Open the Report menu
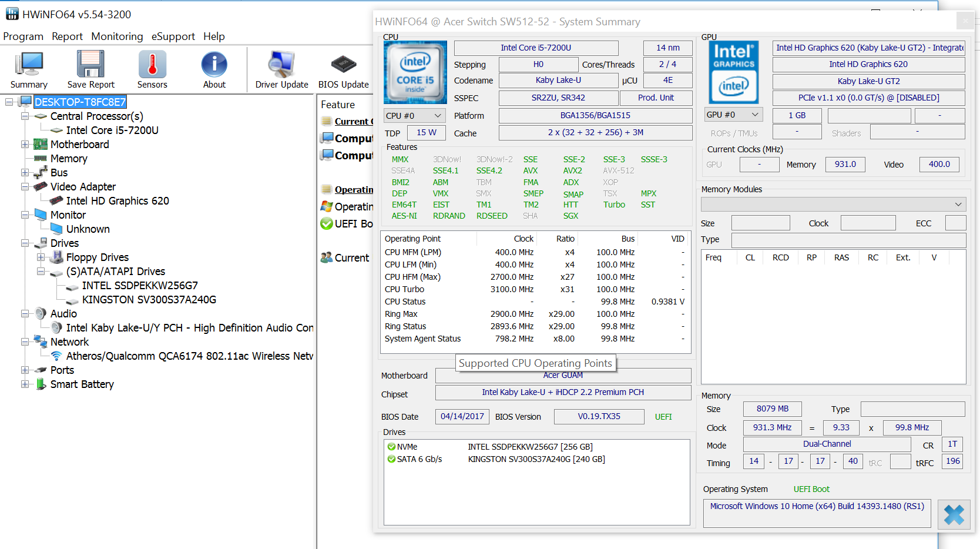The height and width of the screenshot is (549, 980). (x=67, y=36)
